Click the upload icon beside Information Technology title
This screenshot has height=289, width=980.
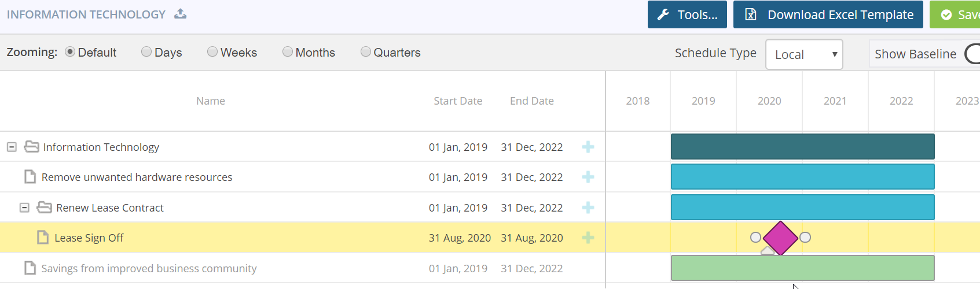tap(181, 14)
